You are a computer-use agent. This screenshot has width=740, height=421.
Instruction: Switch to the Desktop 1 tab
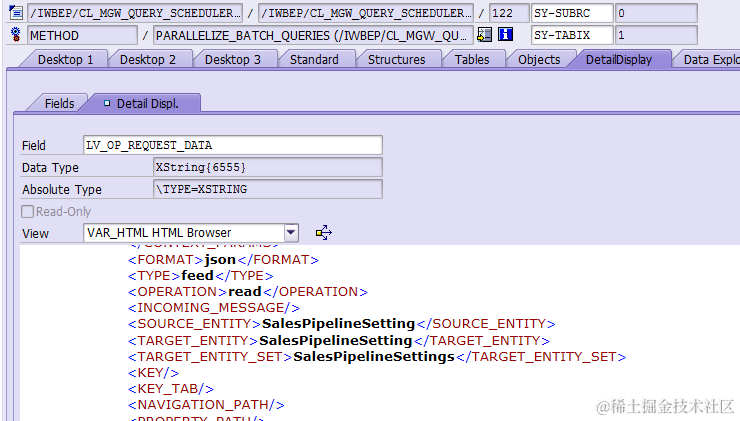65,59
